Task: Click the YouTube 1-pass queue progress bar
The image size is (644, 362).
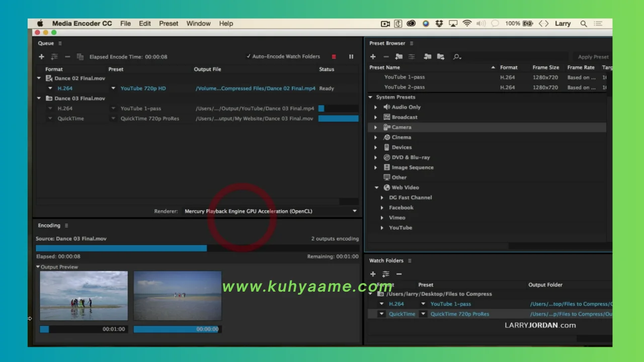Action: pos(339,109)
